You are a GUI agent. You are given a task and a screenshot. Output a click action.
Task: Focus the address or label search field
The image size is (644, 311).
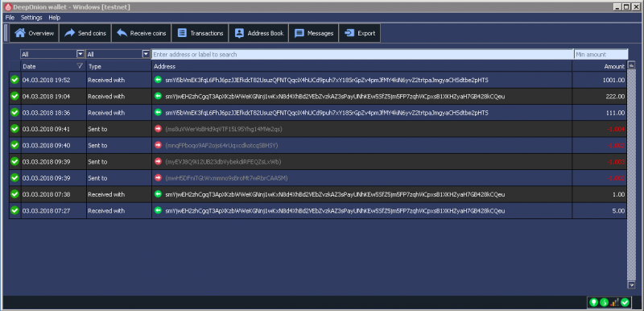pyautogui.click(x=363, y=54)
